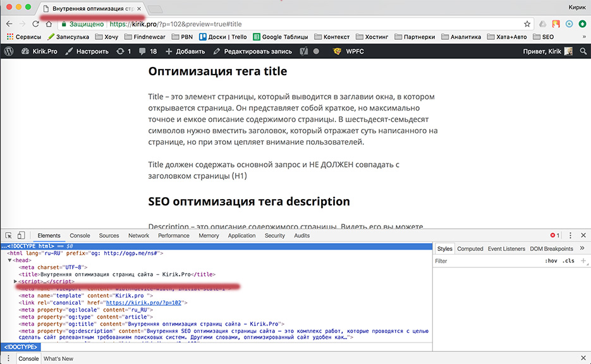The width and height of the screenshot is (591, 364).
Task: Click the address bar URL field
Action: coord(296,24)
